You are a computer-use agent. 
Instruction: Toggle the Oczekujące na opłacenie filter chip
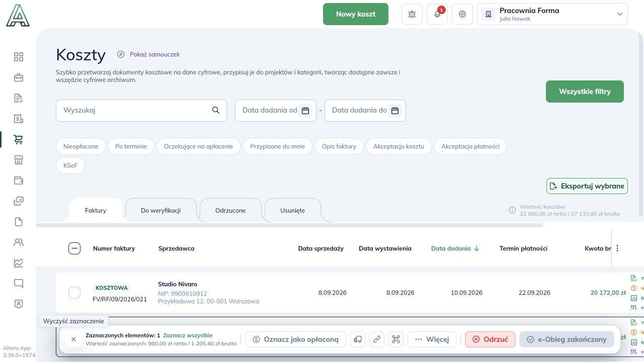(199, 146)
